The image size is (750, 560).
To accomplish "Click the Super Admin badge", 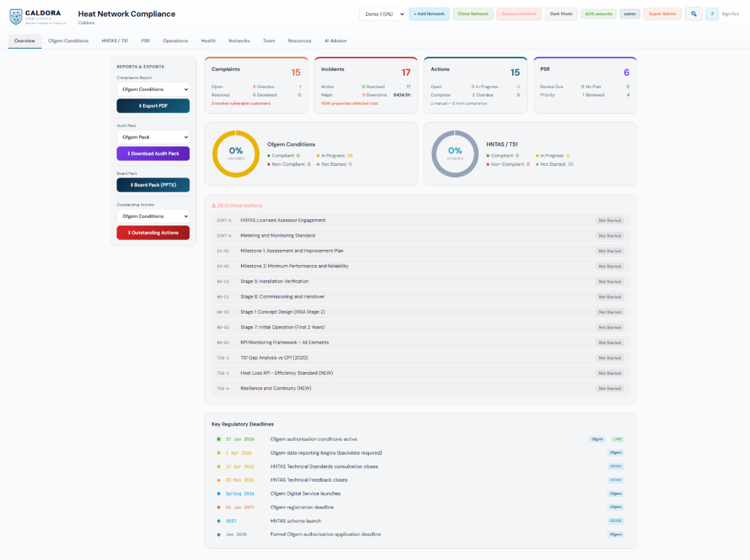I will coord(662,13).
